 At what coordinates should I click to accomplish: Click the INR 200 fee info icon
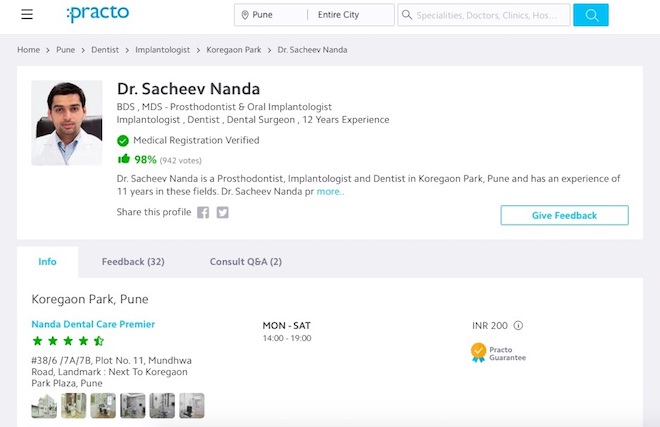[518, 325]
